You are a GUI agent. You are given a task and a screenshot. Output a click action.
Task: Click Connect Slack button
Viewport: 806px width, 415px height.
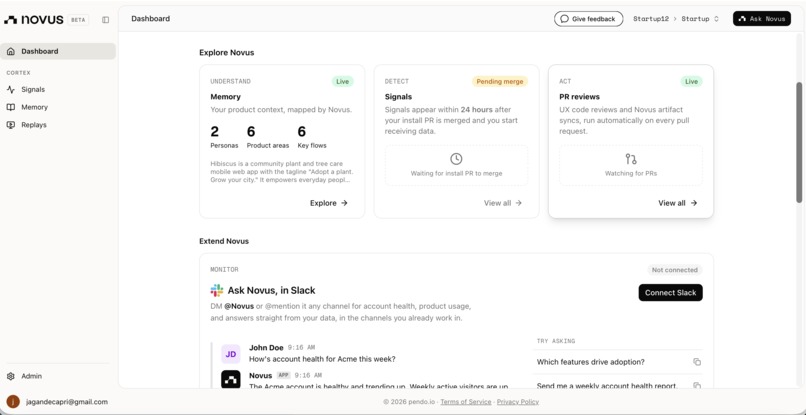coord(670,293)
